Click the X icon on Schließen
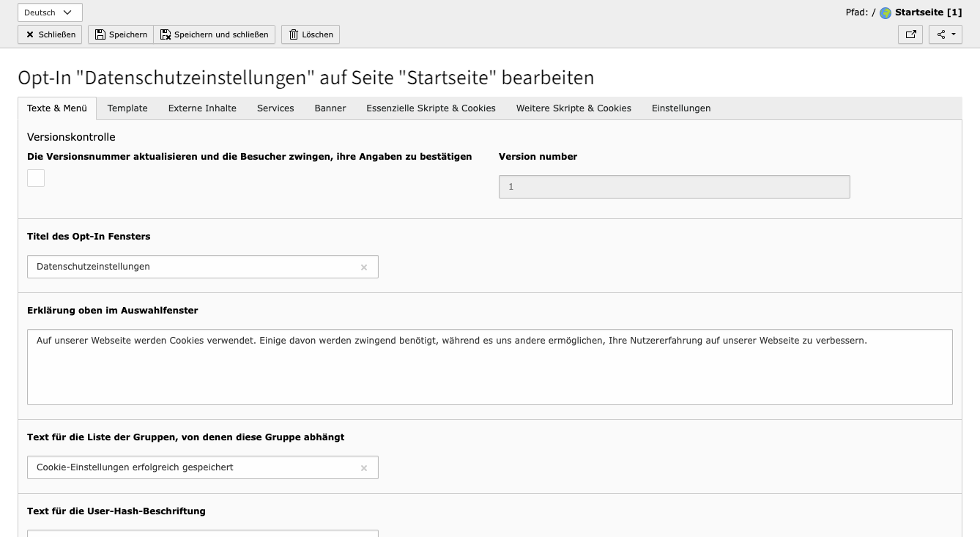 (30, 34)
